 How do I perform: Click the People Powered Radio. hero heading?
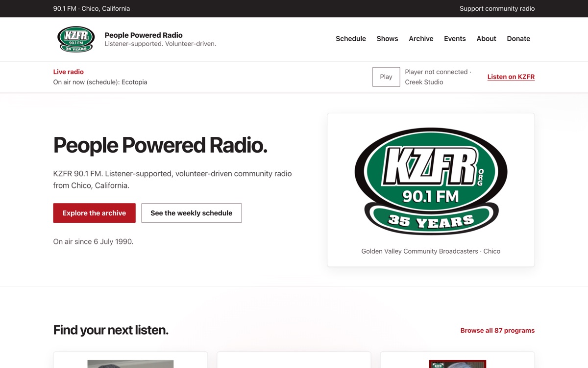160,145
